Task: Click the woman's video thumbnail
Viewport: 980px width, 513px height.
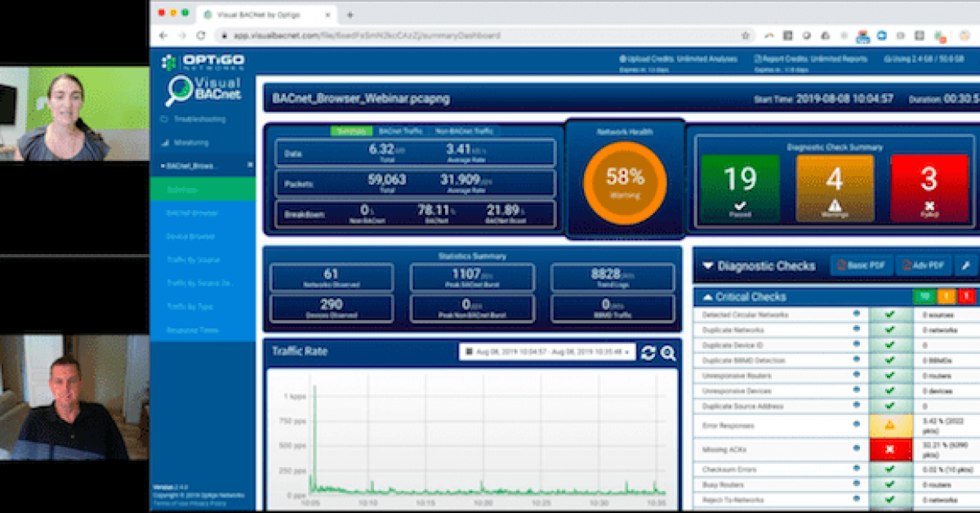Action: pos(75,114)
